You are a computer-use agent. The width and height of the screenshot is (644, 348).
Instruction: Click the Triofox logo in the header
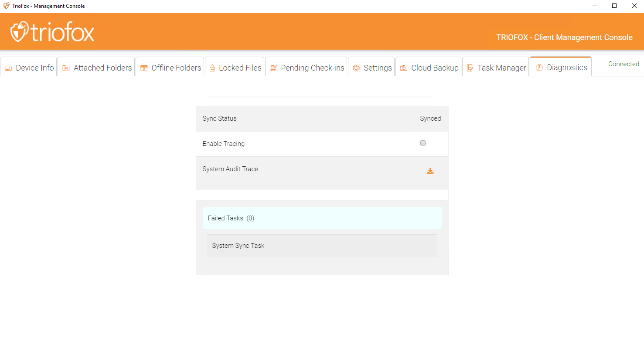(52, 31)
